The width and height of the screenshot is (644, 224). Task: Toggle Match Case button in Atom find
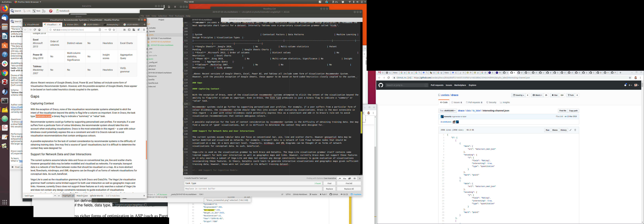[345, 178]
